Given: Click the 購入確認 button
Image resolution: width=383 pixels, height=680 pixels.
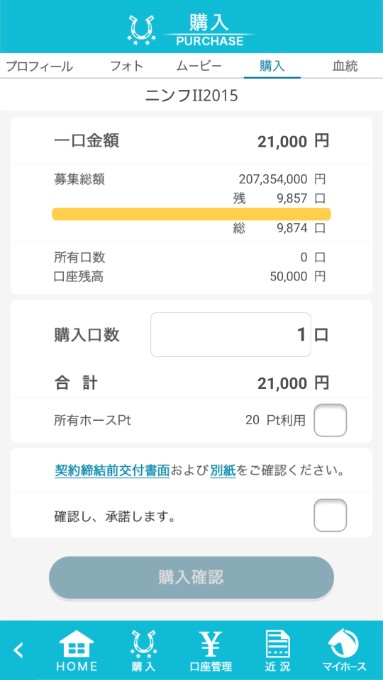Looking at the screenshot, I should [x=191, y=577].
